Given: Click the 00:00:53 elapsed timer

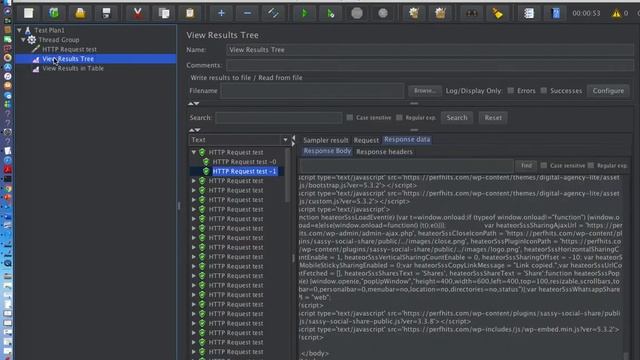Looking at the screenshot, I should pos(587,13).
